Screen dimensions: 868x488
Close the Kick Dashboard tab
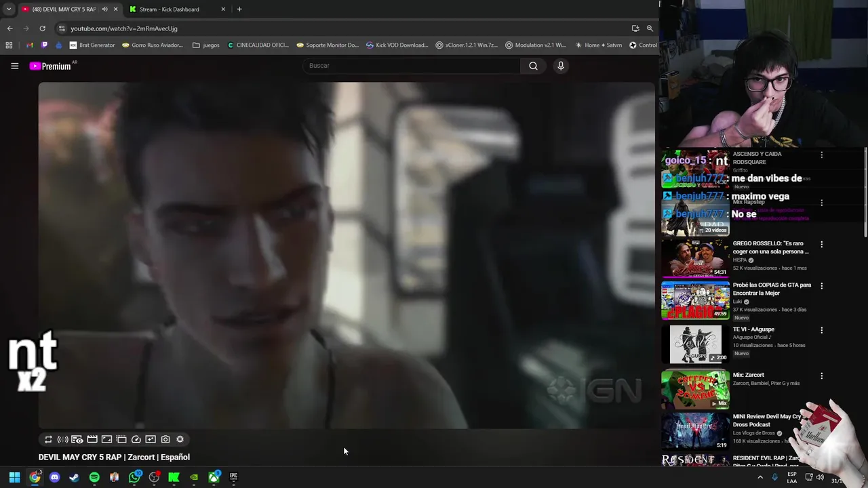[223, 9]
